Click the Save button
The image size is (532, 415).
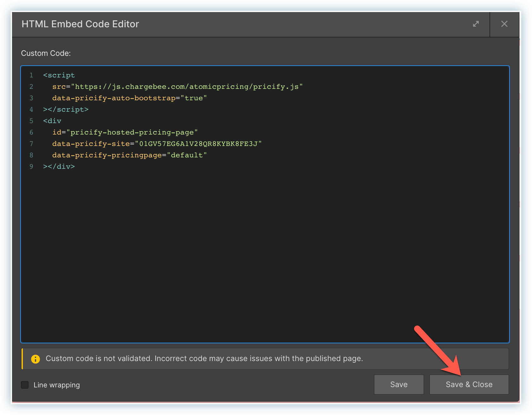point(399,385)
